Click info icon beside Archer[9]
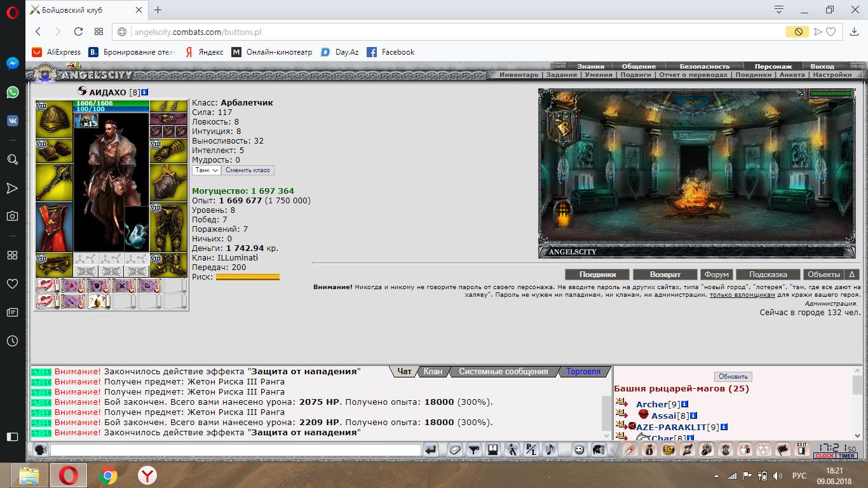Viewport: 868px width, 488px height. pyautogui.click(x=685, y=404)
